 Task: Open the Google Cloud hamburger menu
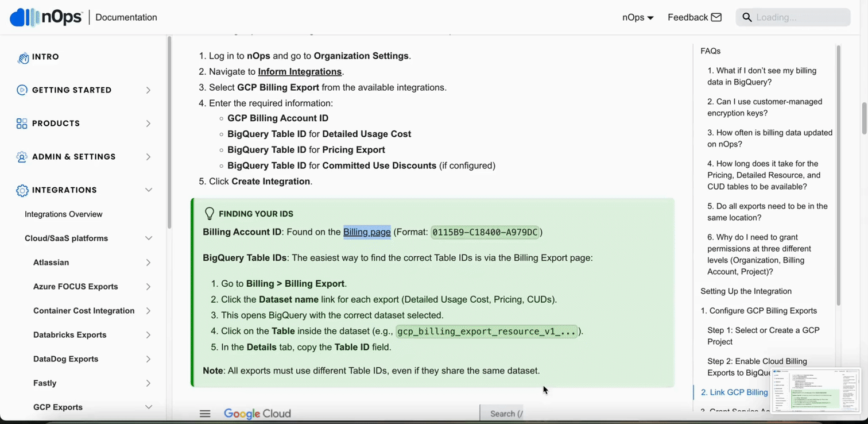click(205, 413)
